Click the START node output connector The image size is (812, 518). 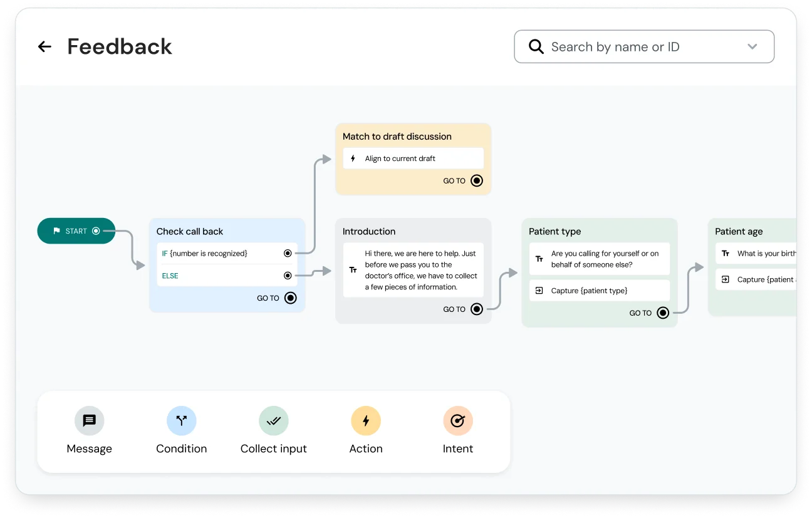coord(96,231)
